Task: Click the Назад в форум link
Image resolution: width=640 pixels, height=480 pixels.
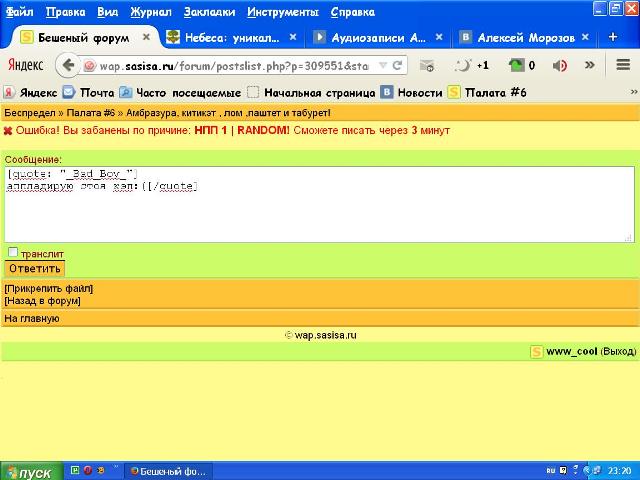Action: (42, 300)
